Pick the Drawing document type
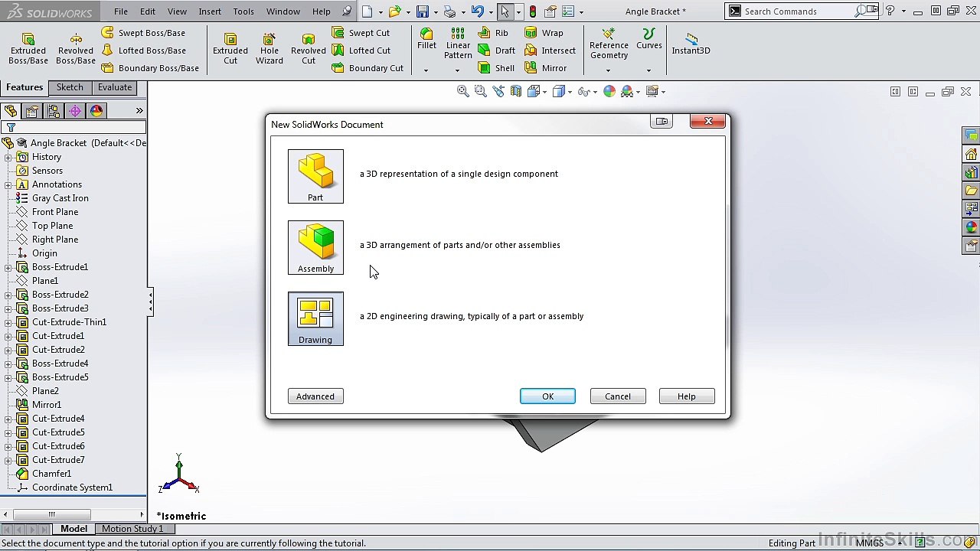The image size is (980, 551). pyautogui.click(x=315, y=318)
